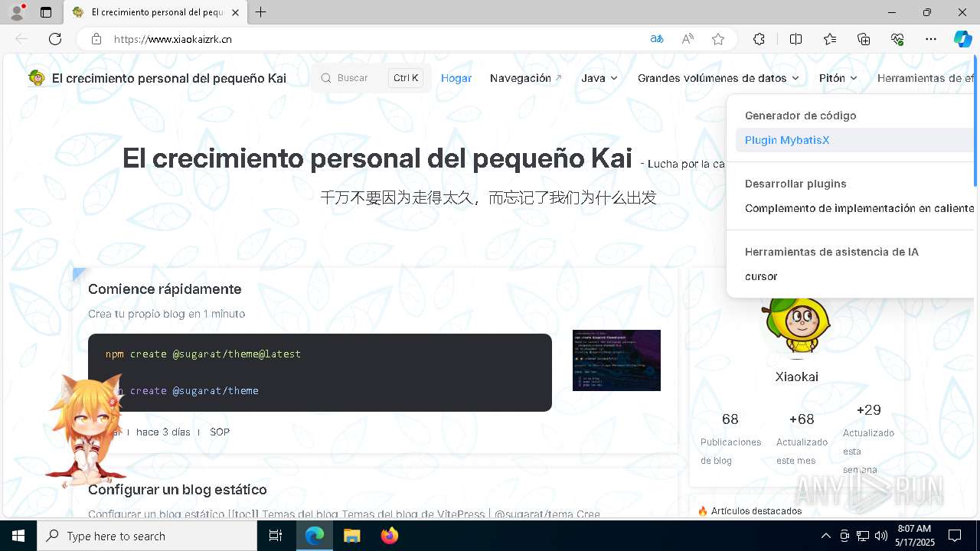
Task: Expand the Pitón dropdown menu
Action: (x=838, y=78)
